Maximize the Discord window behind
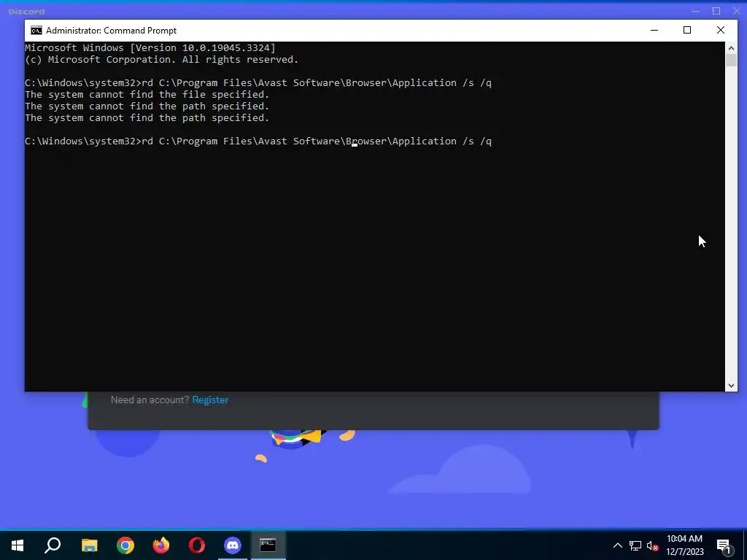 [x=716, y=10]
